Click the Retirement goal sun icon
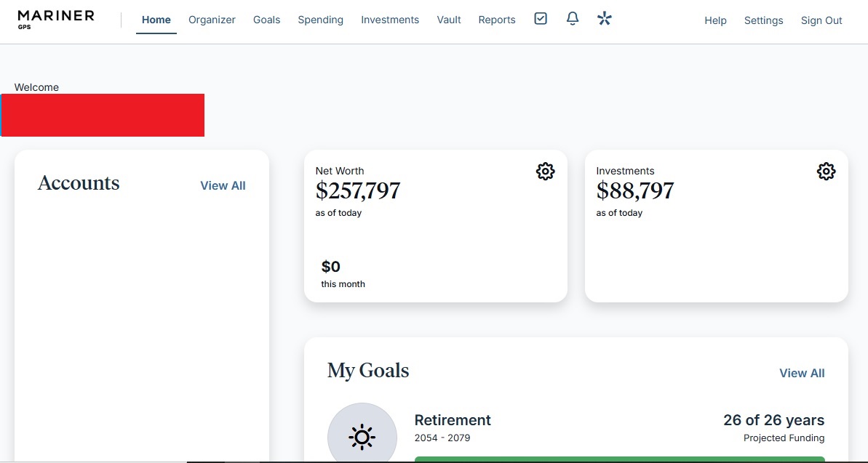 362,437
